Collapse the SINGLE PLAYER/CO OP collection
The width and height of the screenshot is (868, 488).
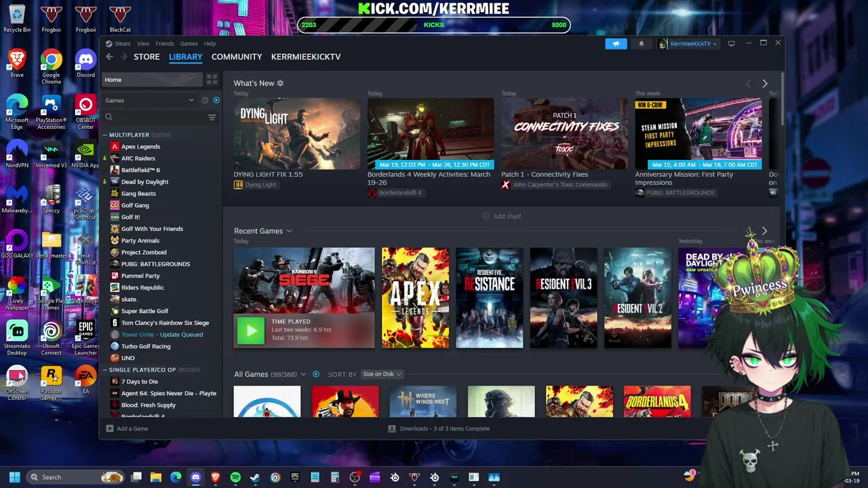point(105,370)
